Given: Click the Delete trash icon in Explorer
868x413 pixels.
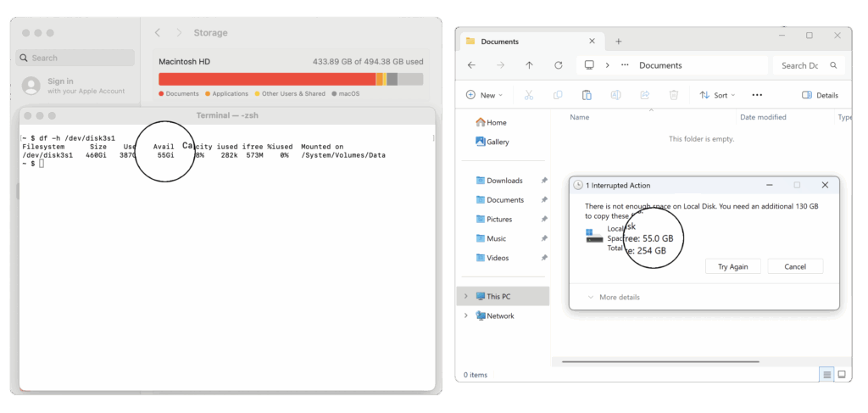Looking at the screenshot, I should [x=674, y=95].
